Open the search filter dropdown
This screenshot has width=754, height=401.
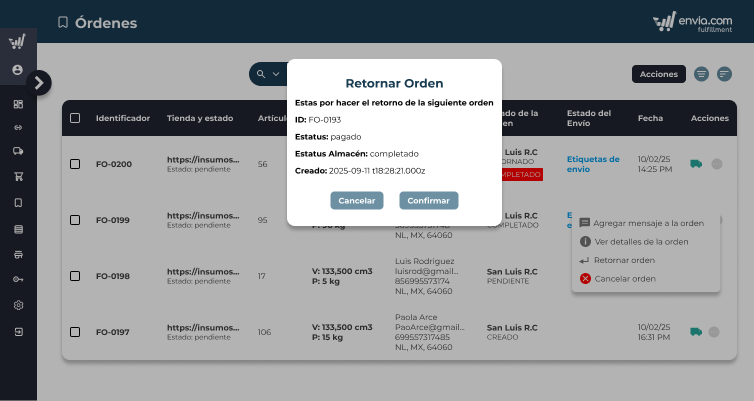(x=267, y=74)
